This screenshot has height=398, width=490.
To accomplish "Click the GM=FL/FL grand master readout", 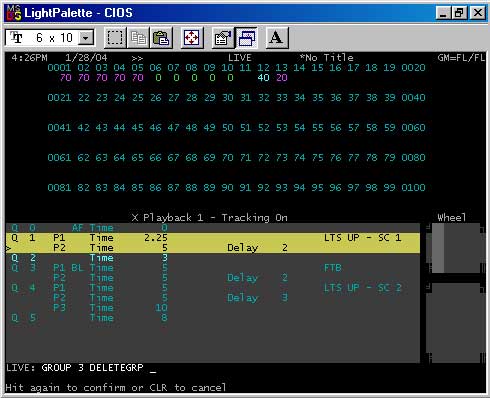I will pos(461,58).
